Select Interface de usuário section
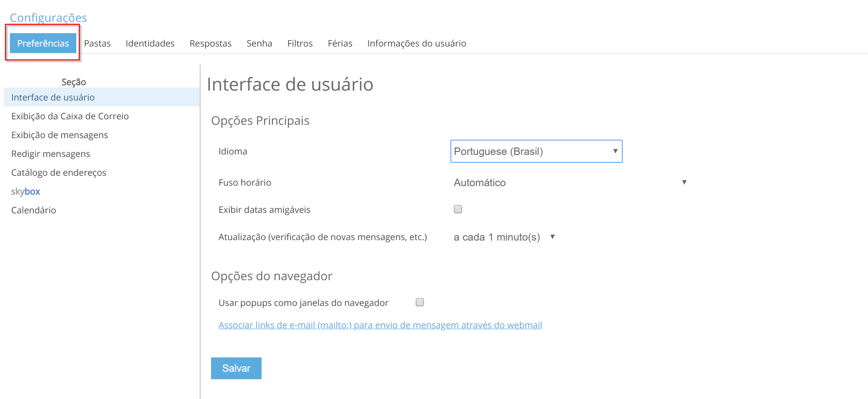This screenshot has height=399, width=868. (53, 98)
